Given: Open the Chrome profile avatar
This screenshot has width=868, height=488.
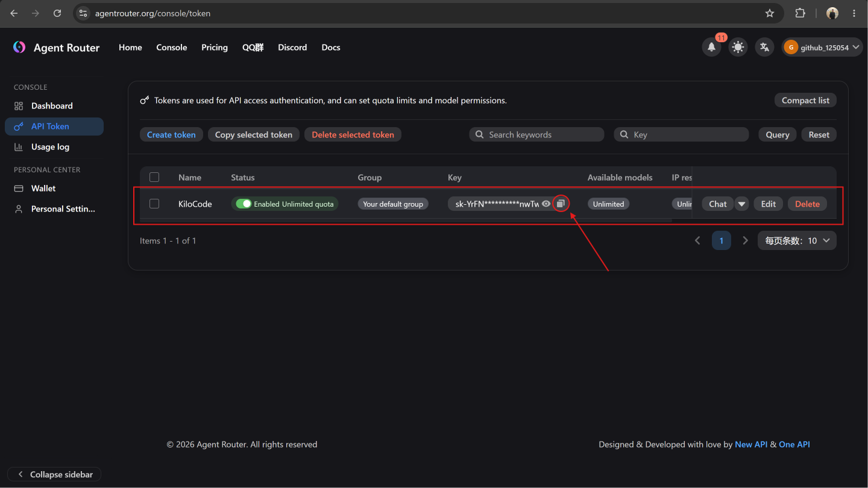Looking at the screenshot, I should click(832, 13).
